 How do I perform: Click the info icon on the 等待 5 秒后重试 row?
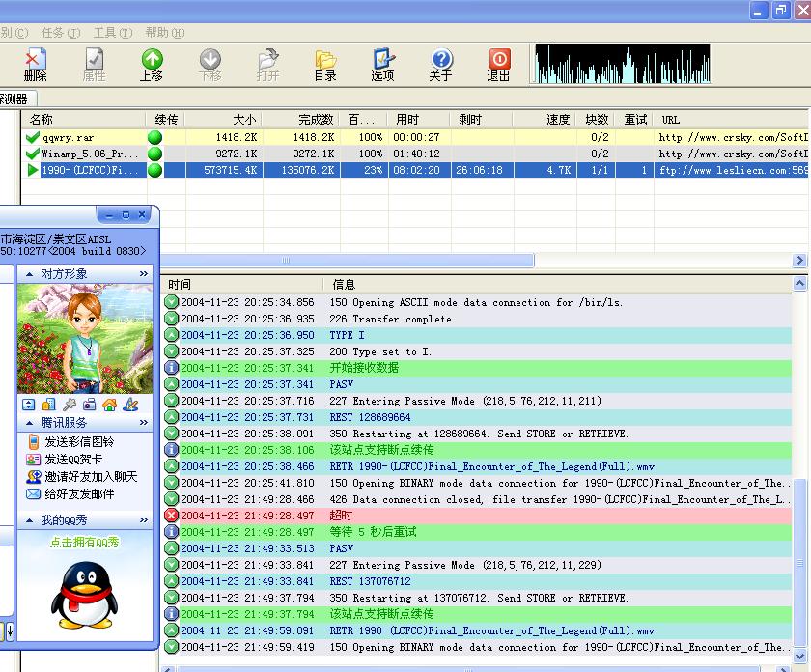coord(171,532)
